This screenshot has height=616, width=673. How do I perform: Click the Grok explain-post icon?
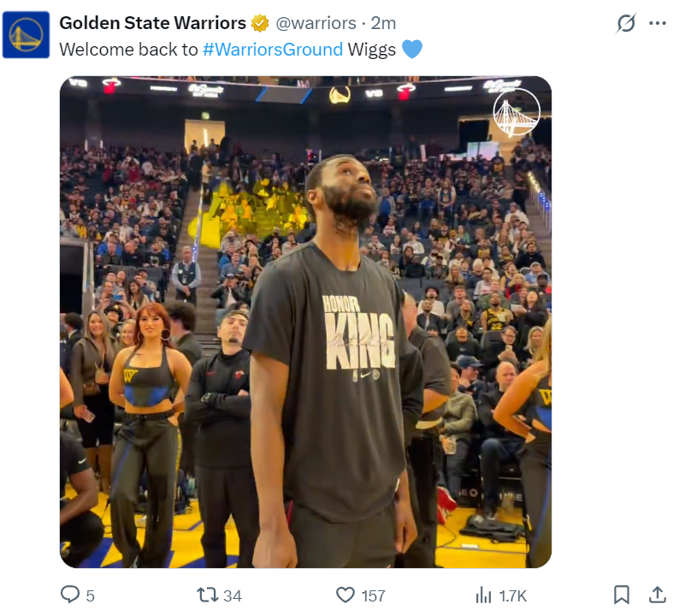pyautogui.click(x=626, y=23)
